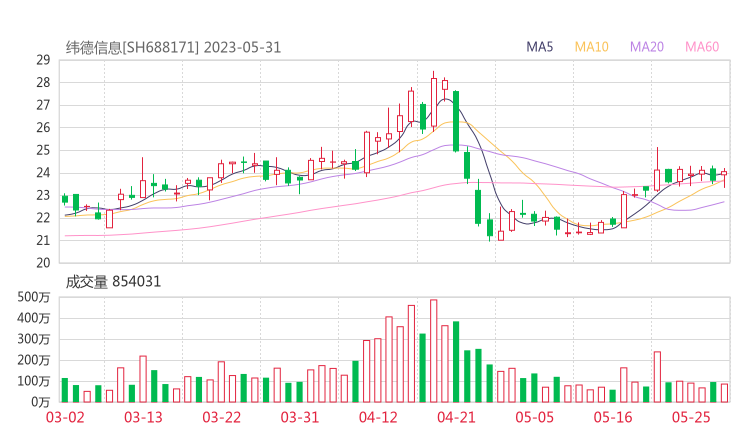Viewport: 740px width, 440px height.
Task: Click the 300万 volume axis label
Action: (x=34, y=339)
